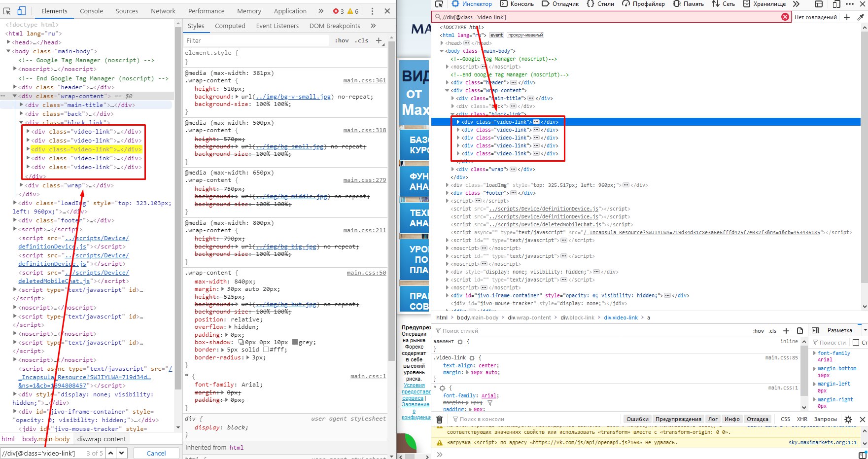Click body.main-body breadcrumb in Firefox
Viewport: 868px width, 459px height.
click(478, 318)
